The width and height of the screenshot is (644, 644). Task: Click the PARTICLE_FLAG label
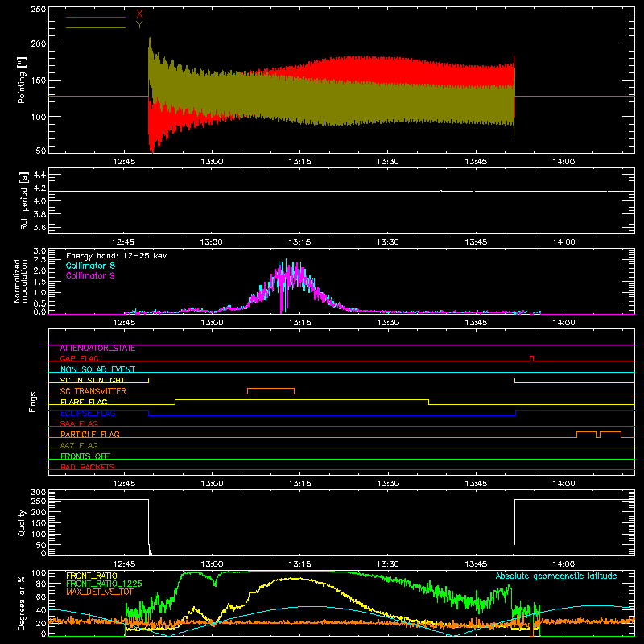[90, 435]
